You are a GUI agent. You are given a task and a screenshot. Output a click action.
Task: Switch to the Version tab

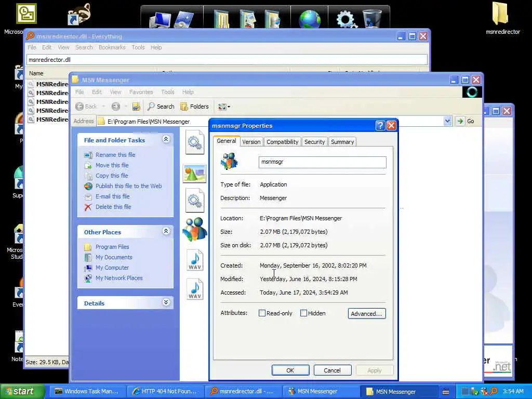251,142
